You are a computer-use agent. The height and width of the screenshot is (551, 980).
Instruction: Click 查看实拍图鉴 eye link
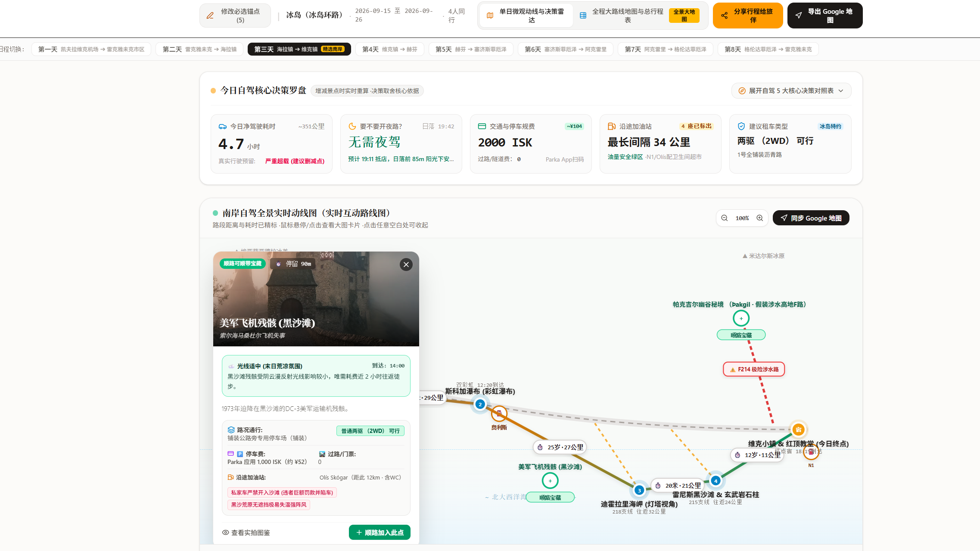click(246, 532)
